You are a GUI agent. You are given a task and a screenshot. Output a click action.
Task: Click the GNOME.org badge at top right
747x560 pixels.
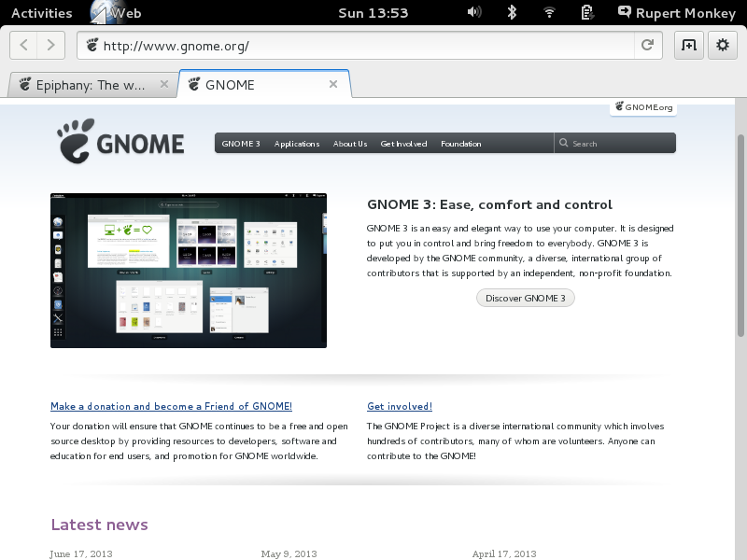click(643, 107)
